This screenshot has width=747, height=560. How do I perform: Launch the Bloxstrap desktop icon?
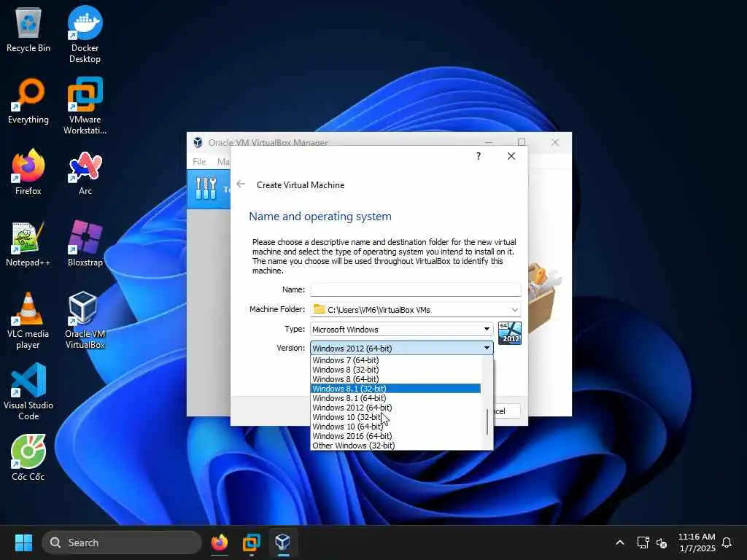(85, 244)
